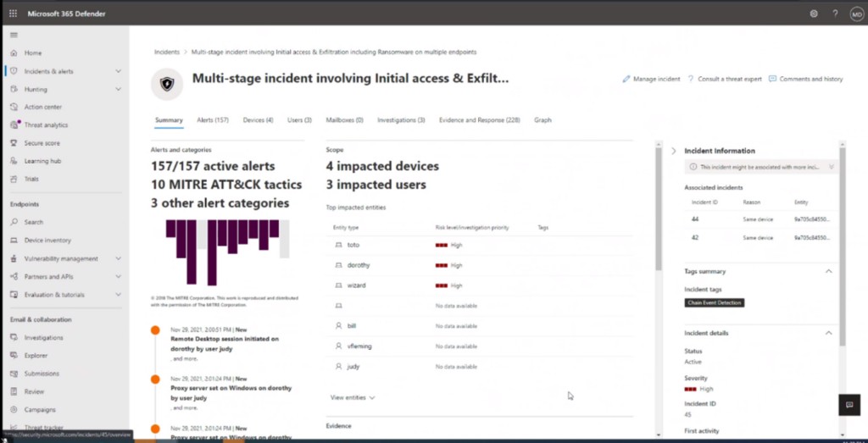Click the Review icon in sidebar
This screenshot has height=443, width=868.
click(x=14, y=391)
